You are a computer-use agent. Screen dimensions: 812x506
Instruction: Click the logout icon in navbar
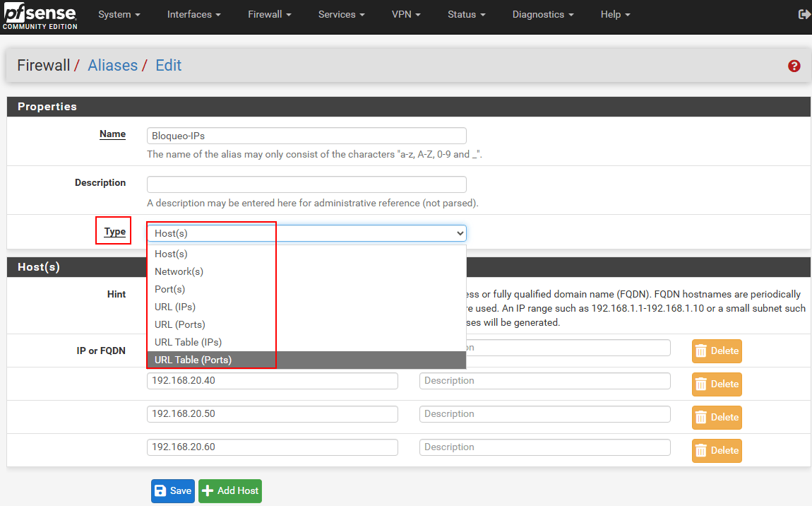coord(804,15)
